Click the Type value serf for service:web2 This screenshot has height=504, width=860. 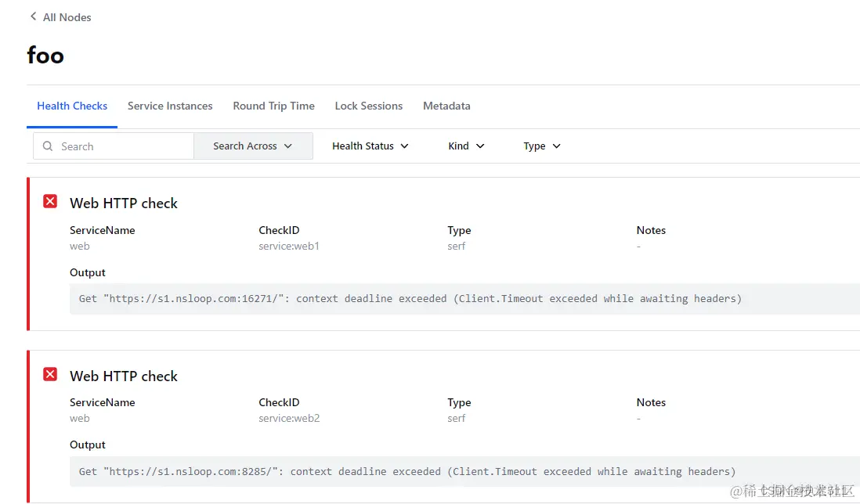coord(457,418)
